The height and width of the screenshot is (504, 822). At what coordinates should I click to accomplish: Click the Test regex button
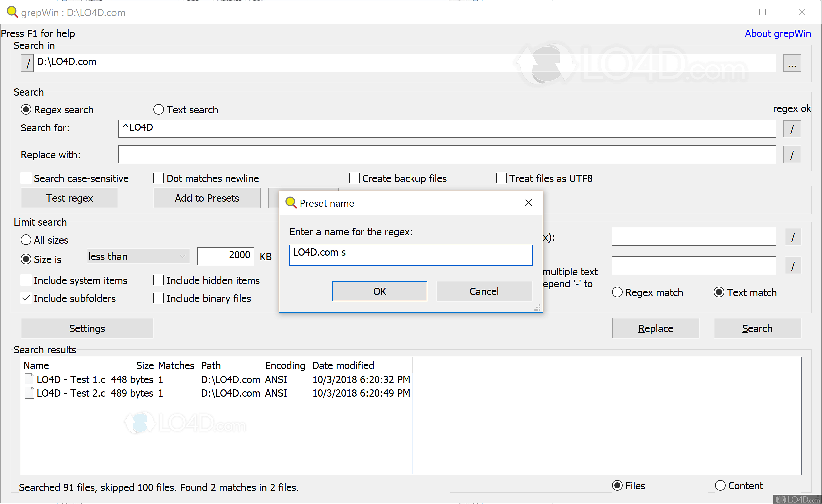point(69,198)
